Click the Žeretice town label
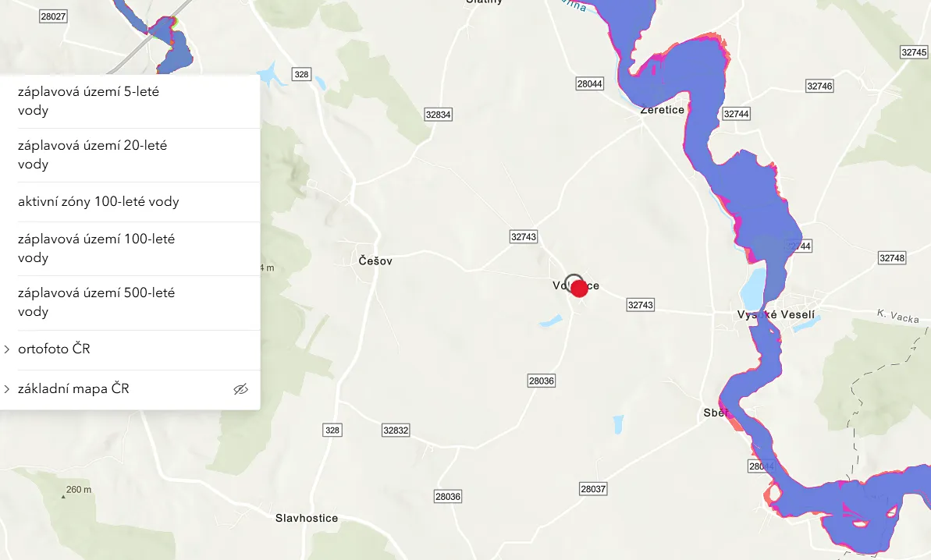The height and width of the screenshot is (560, 931). point(662,110)
